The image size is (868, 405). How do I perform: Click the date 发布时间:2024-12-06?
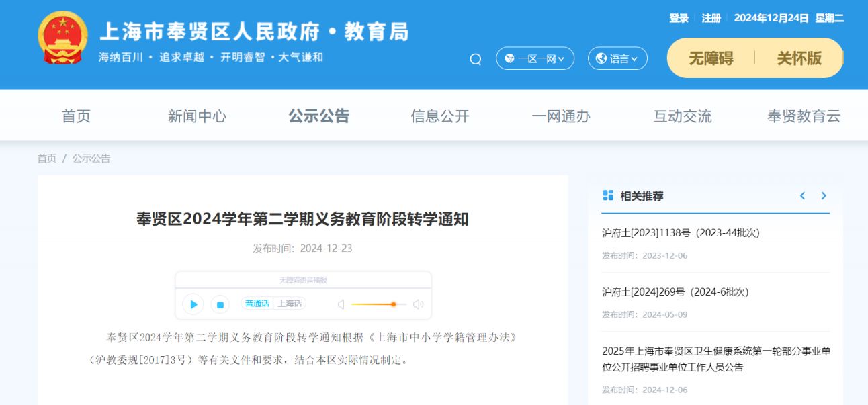tap(644, 390)
